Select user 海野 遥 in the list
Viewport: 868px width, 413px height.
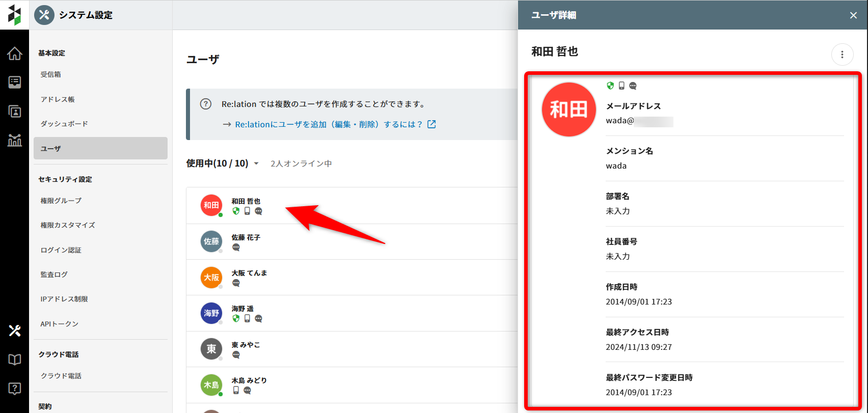[242, 309]
